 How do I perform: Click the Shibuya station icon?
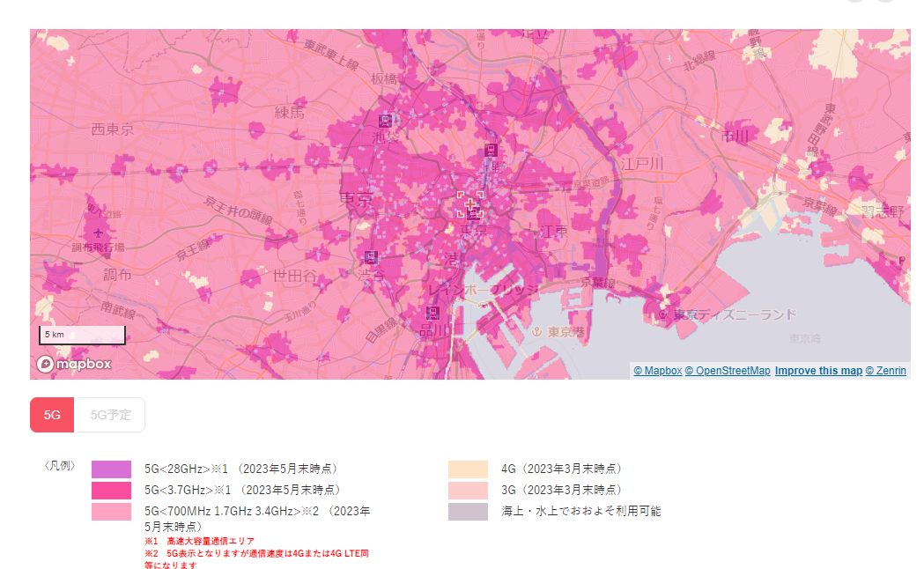coord(371,257)
